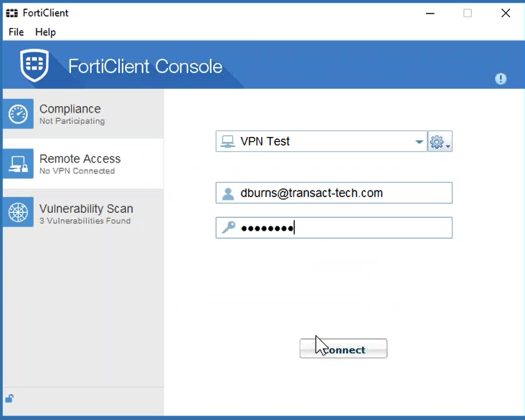The height and width of the screenshot is (420, 525).
Task: Open the VPN settings gear dropdown
Action: pyautogui.click(x=440, y=142)
